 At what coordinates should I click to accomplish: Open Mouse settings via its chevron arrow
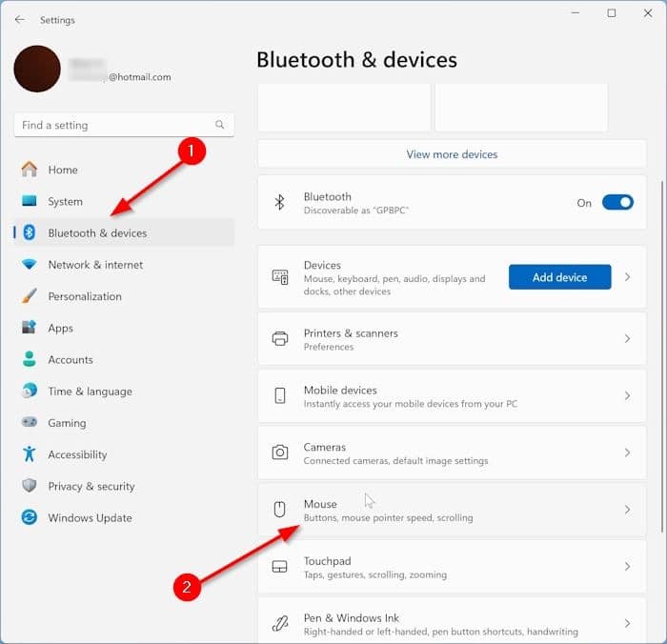[x=627, y=510]
